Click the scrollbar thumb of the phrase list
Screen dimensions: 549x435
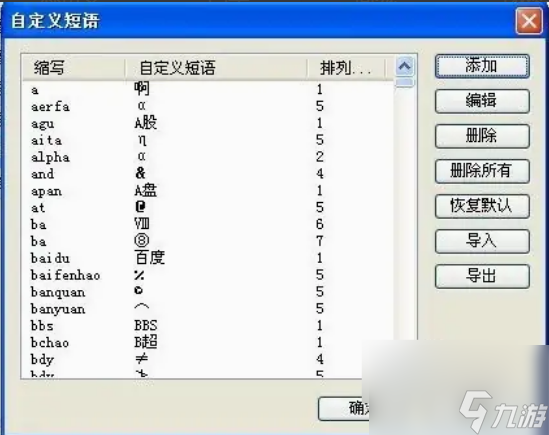coord(405,83)
